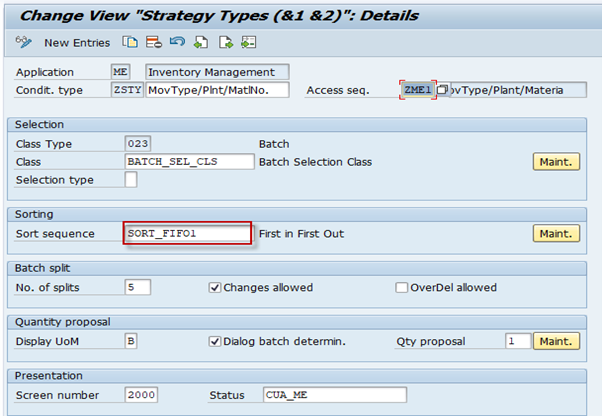Image resolution: width=602 pixels, height=416 pixels.
Task: Click Maint. button next to Qty proposal
Action: click(x=556, y=341)
